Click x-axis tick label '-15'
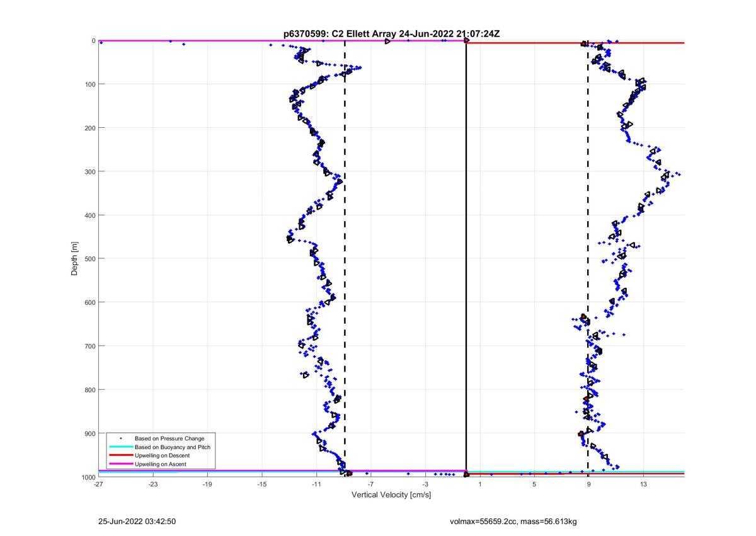 pyautogui.click(x=262, y=484)
